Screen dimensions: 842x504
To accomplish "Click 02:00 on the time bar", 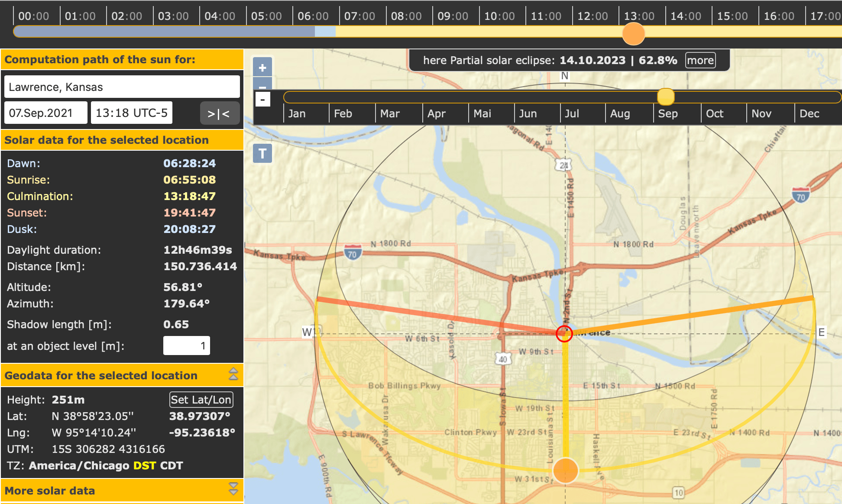I will tap(127, 16).
